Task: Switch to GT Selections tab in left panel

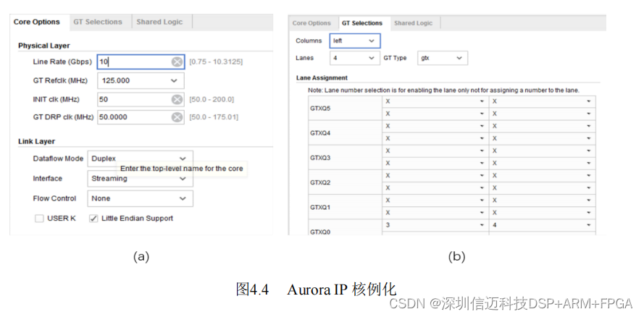Action: point(99,22)
